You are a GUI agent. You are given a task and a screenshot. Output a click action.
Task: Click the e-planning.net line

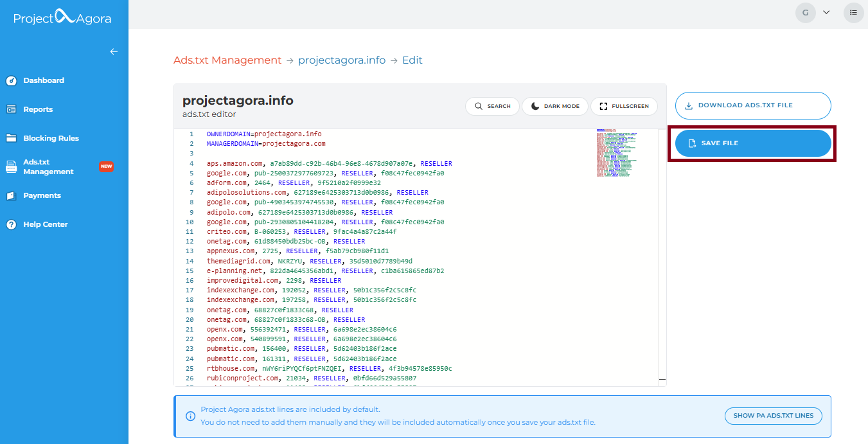(325, 271)
